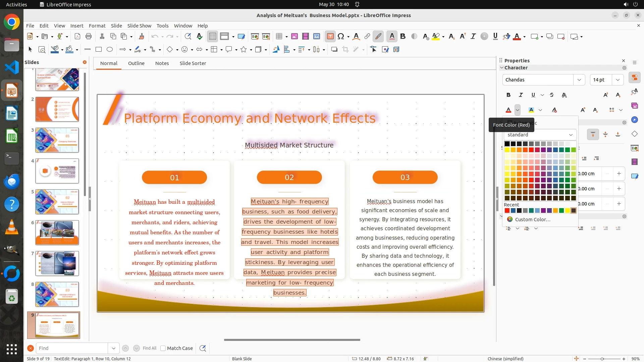
Task: Open the Slide Show menu
Action: [139, 26]
